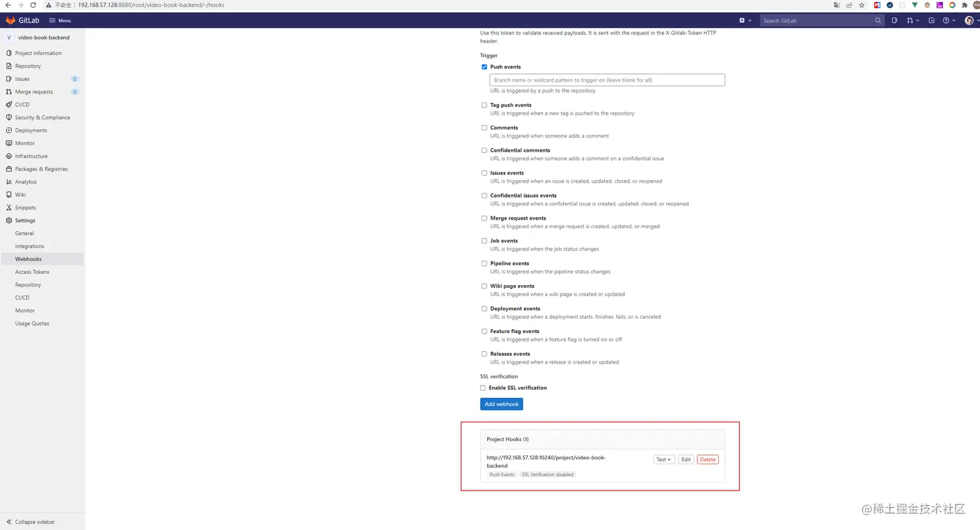This screenshot has height=530, width=980.
Task: Bookmark page with star icon
Action: (861, 5)
